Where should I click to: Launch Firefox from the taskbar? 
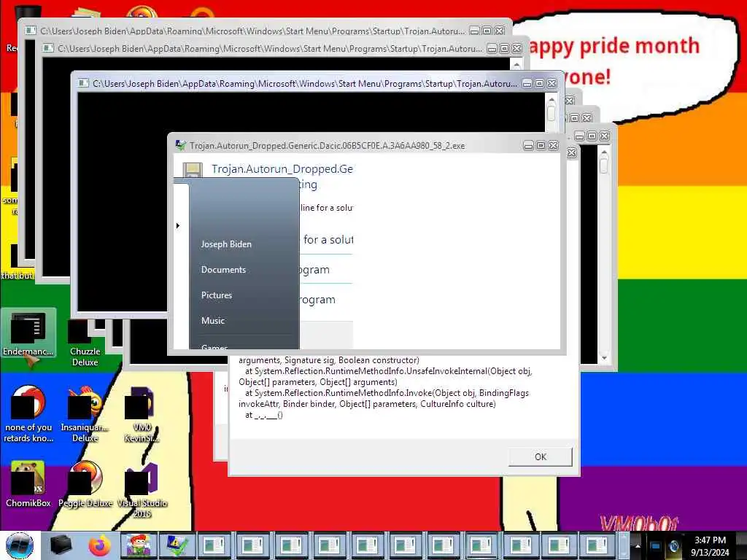(x=99, y=545)
